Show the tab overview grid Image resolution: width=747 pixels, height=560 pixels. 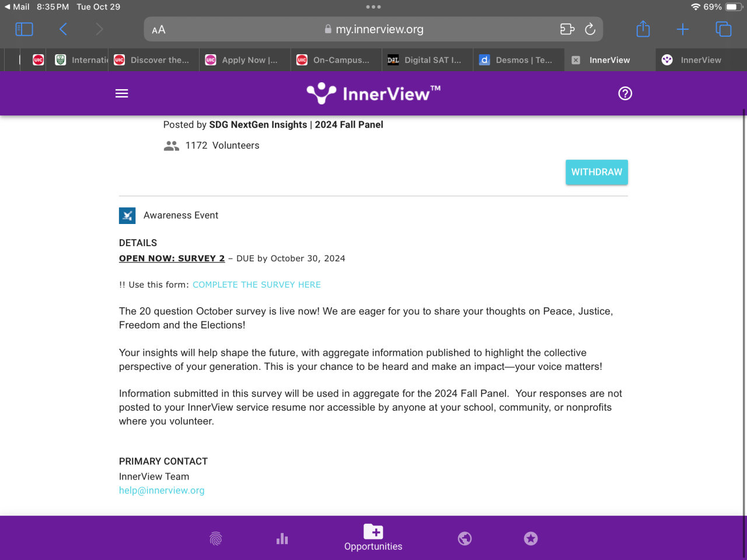tap(723, 29)
